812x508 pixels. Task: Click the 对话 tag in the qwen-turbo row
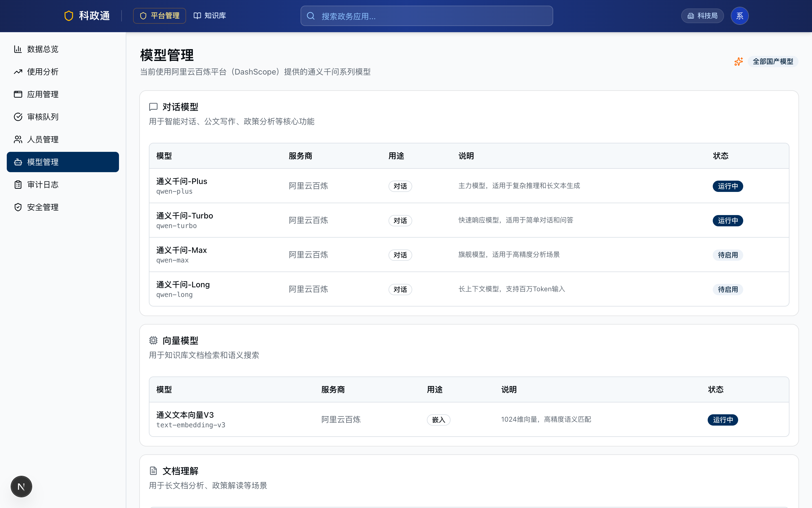tap(400, 221)
